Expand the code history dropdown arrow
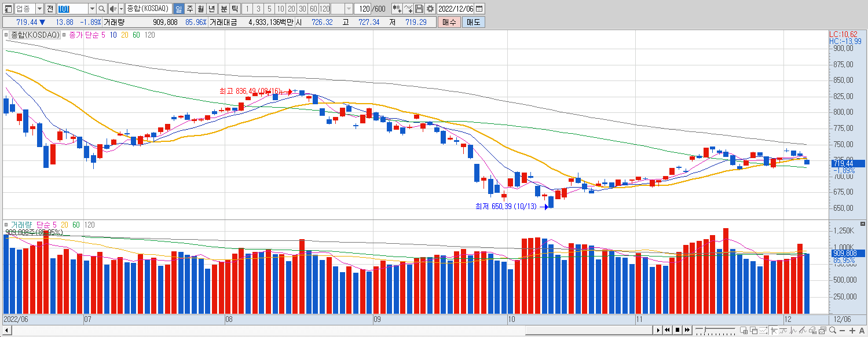Viewport: 868px width, 337px height. coord(92,9)
